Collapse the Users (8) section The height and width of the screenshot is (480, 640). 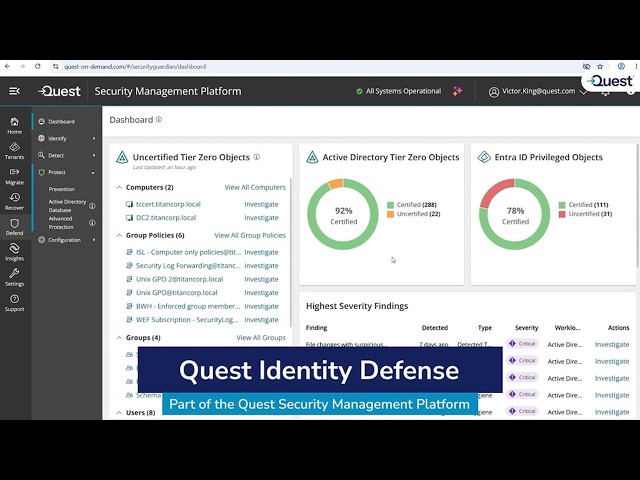[x=119, y=413]
